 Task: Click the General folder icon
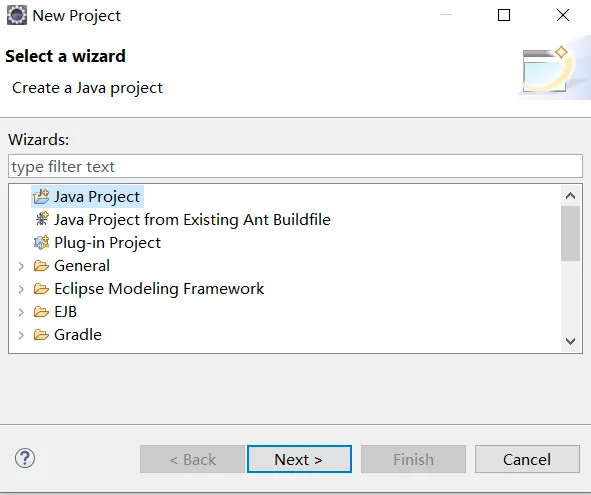point(41,266)
